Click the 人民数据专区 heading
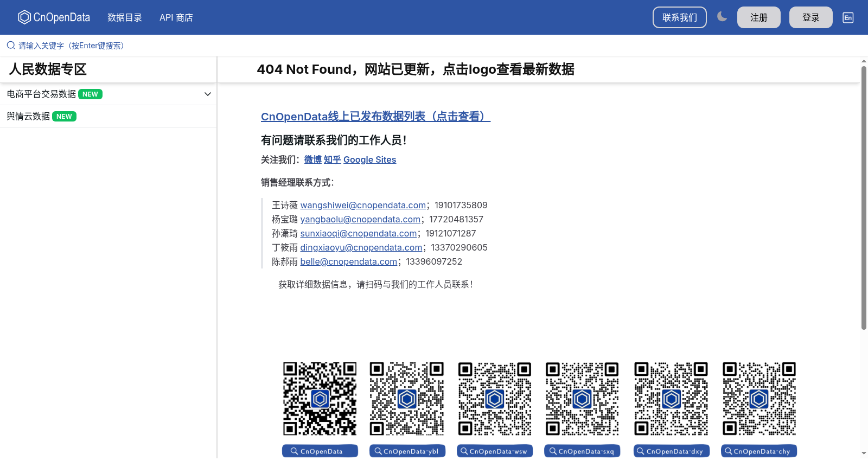The width and height of the screenshot is (868, 467). tap(48, 69)
